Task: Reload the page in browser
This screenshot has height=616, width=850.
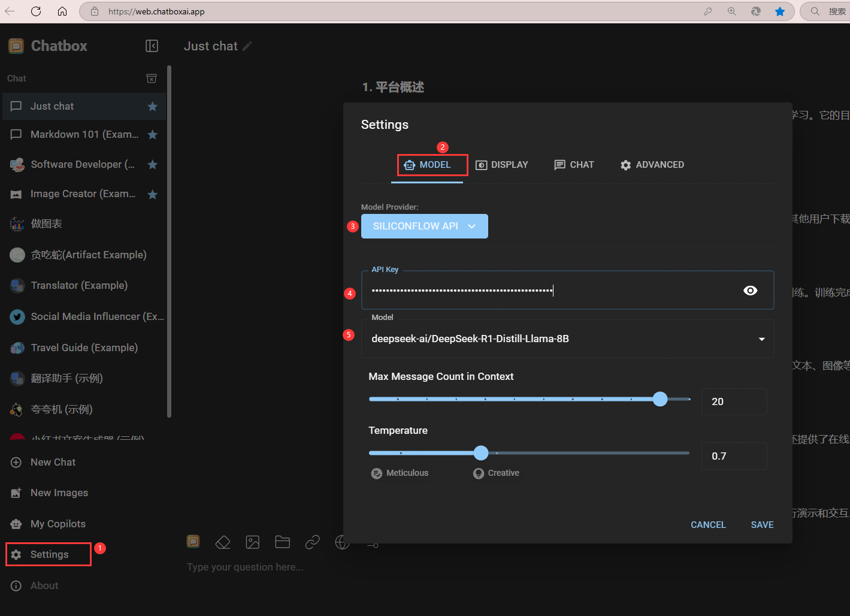Action: [36, 11]
